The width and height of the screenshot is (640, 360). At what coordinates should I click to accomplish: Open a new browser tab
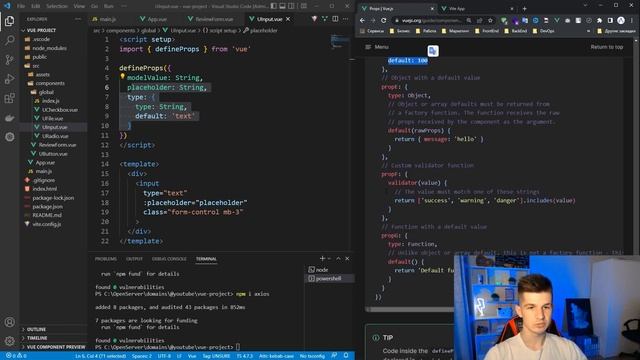[x=524, y=8]
